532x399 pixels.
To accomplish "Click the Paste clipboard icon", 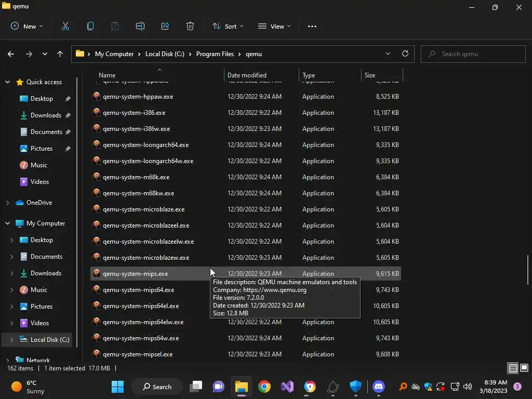I will [x=115, y=26].
